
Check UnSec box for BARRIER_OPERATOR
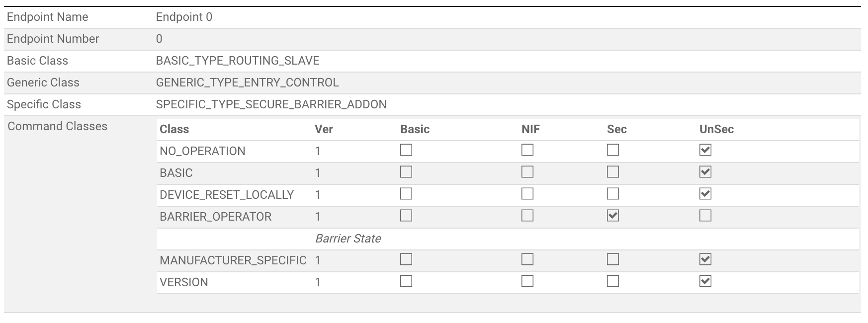pos(705,216)
